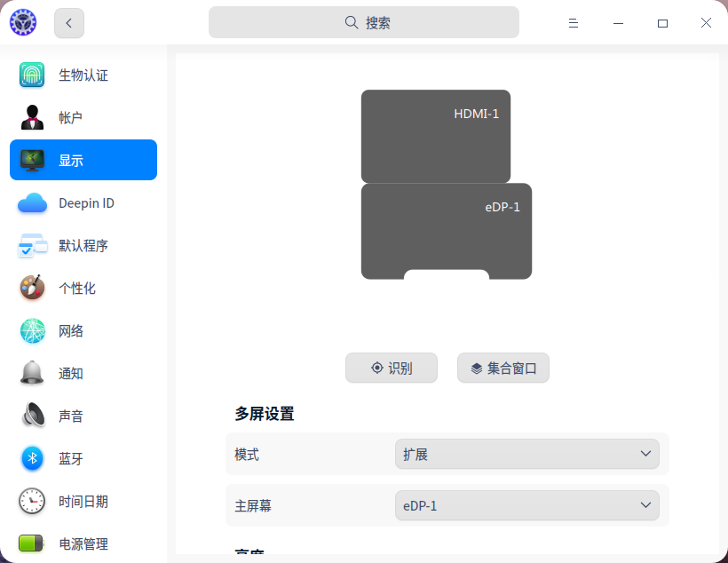Expand the 模式 mode dropdown
728x563 pixels.
[526, 453]
